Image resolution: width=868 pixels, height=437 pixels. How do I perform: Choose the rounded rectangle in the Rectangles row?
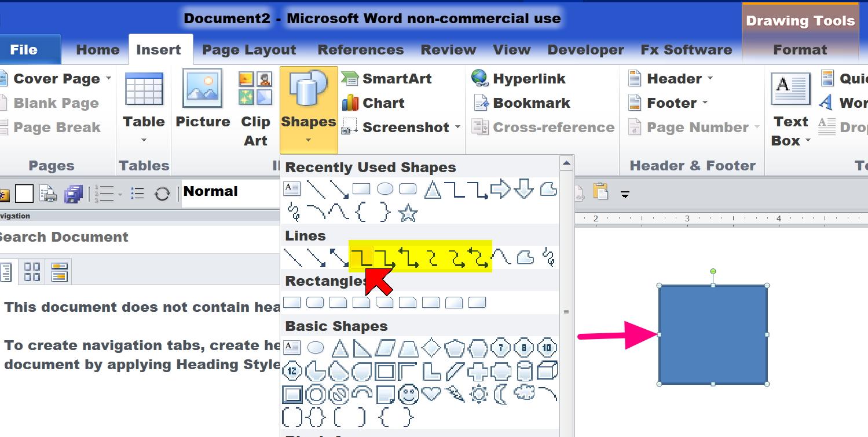(315, 302)
